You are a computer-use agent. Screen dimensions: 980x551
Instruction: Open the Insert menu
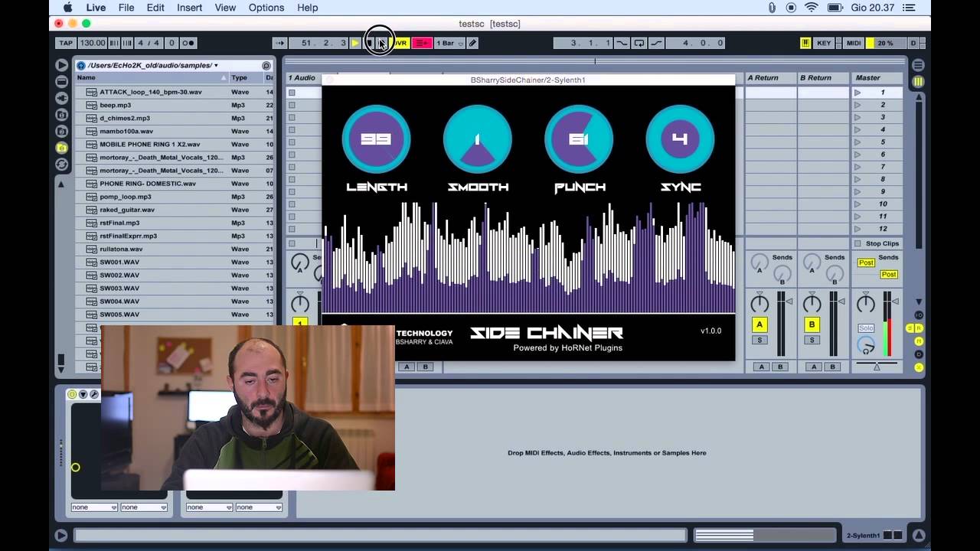pos(190,8)
